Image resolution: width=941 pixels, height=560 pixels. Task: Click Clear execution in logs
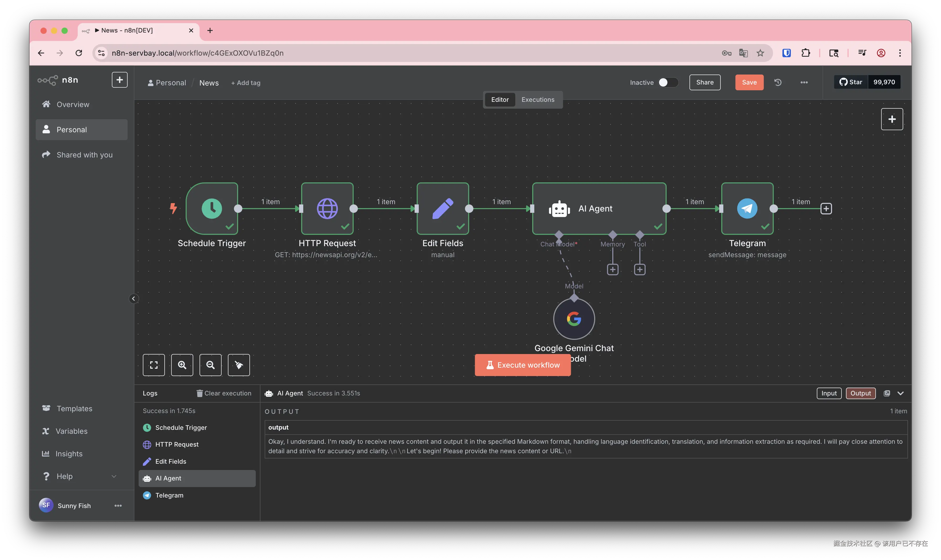point(224,393)
